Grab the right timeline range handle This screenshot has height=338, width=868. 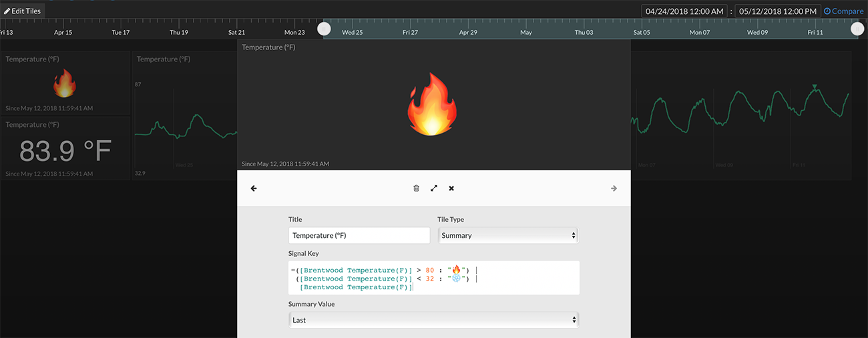point(857,29)
